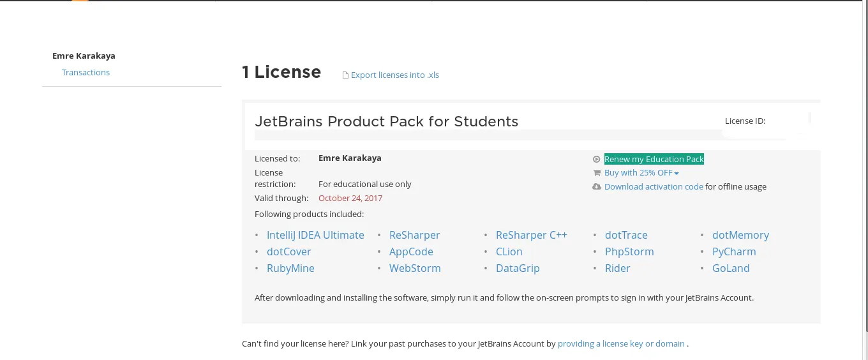Open the WebStorm product link
The width and height of the screenshot is (868, 360).
[x=415, y=269]
